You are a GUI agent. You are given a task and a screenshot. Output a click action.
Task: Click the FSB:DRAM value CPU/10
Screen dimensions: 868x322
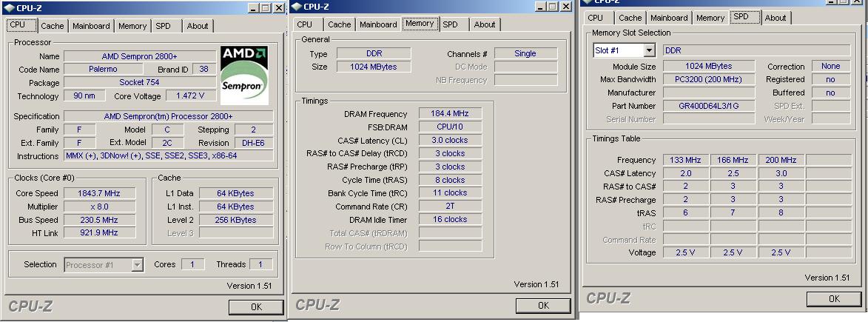tap(450, 127)
